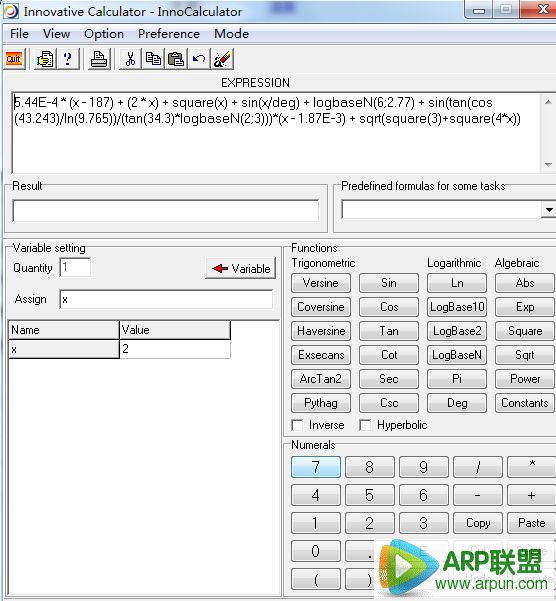Open the Mode menu

tap(231, 34)
